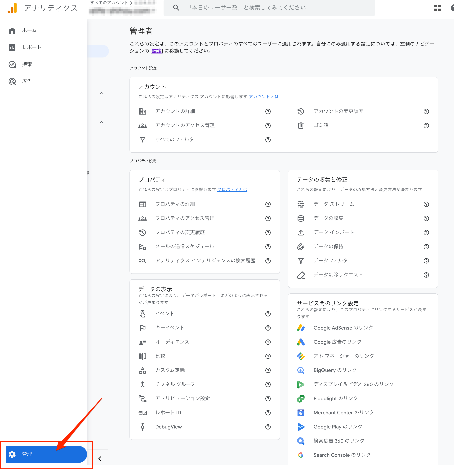Screen dimensions: 454x476
Task: Open アカウントの変更履歴 history icon
Action: (301, 111)
